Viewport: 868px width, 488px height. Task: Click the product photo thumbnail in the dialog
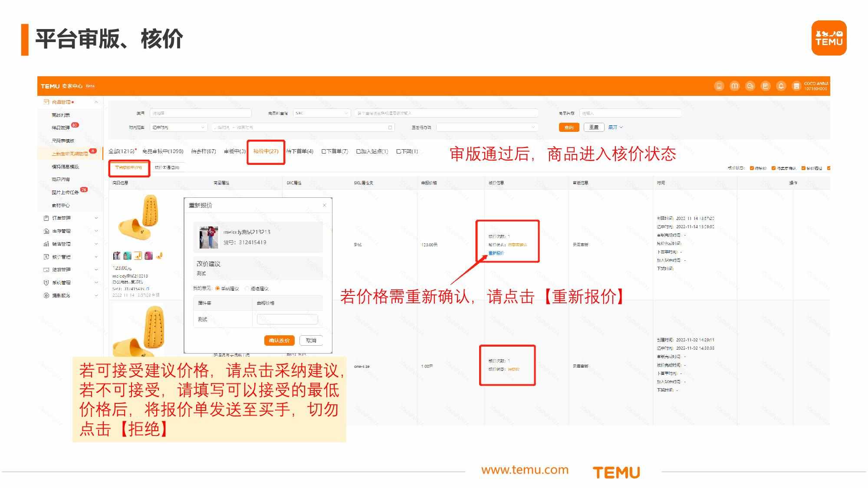209,237
